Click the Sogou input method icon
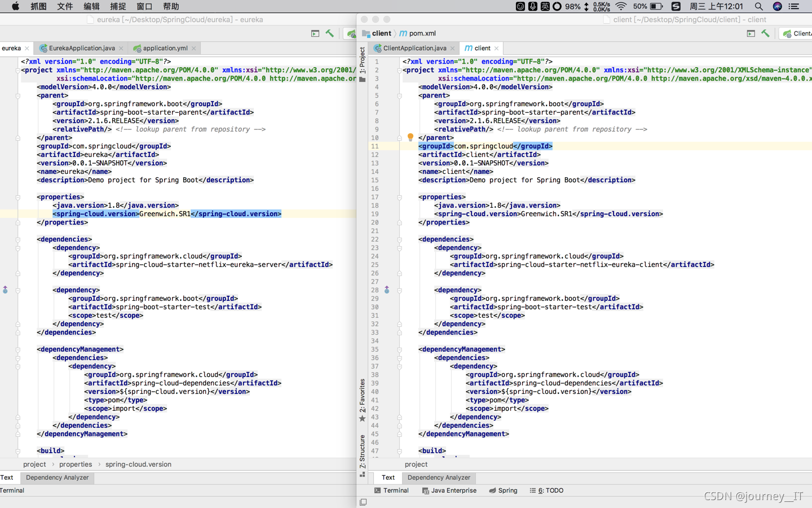The image size is (812, 508). [676, 6]
